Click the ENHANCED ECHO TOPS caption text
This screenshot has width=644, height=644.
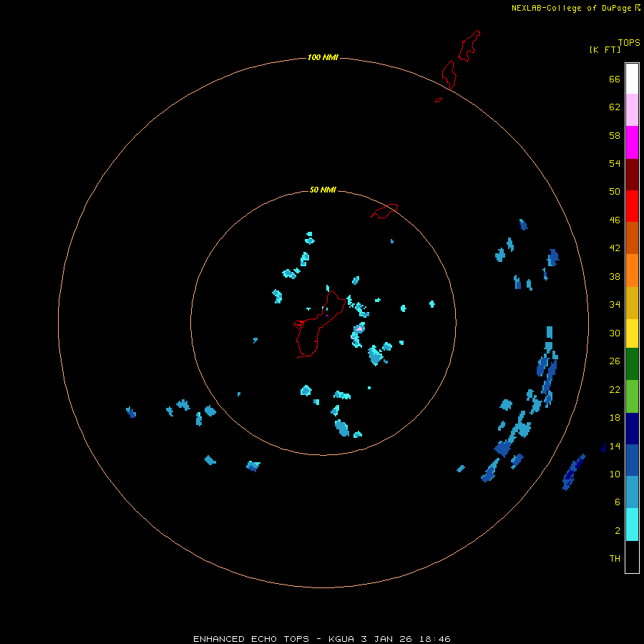click(x=251, y=639)
